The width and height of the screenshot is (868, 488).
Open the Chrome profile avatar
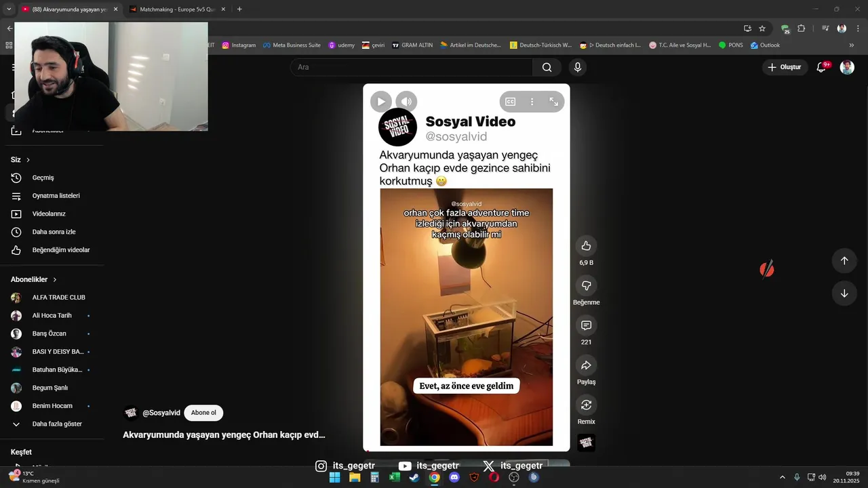pyautogui.click(x=842, y=28)
